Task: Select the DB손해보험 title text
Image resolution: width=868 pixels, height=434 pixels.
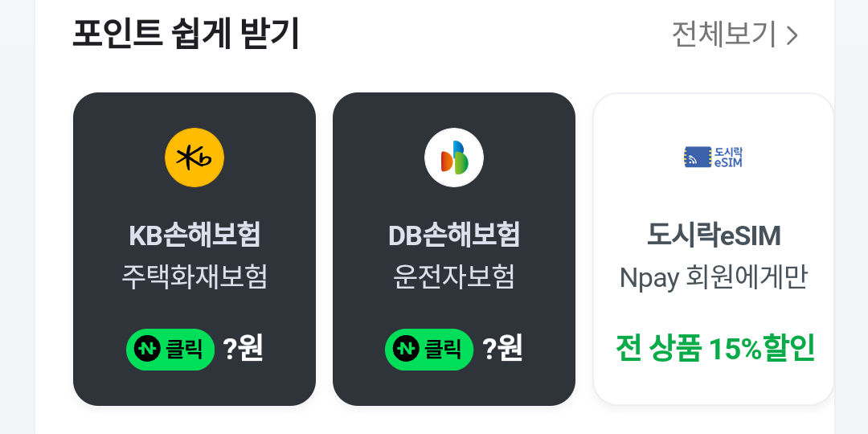Action: pos(454,235)
